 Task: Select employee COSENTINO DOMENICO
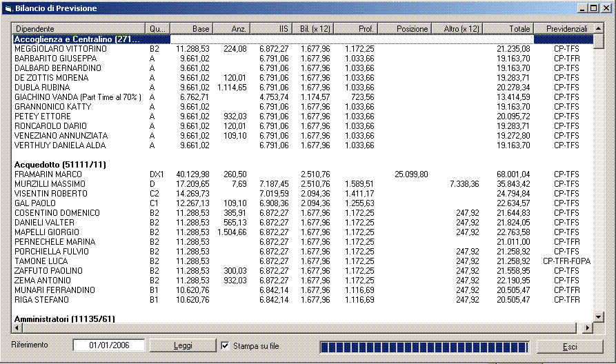point(57,213)
